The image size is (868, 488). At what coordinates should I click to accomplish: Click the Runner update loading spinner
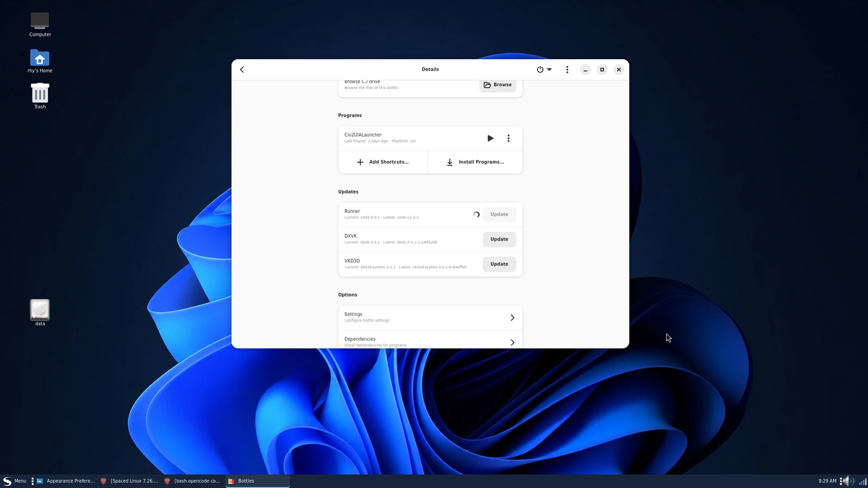(476, 214)
